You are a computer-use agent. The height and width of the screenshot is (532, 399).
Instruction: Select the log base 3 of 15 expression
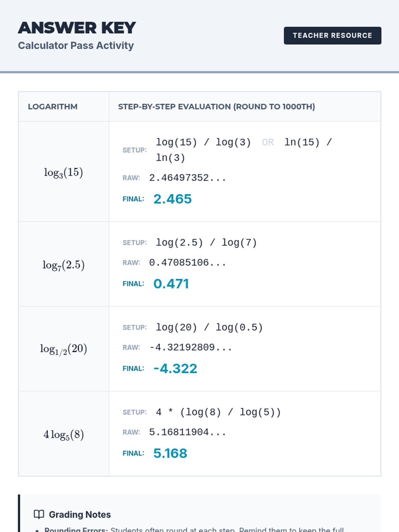click(x=64, y=172)
